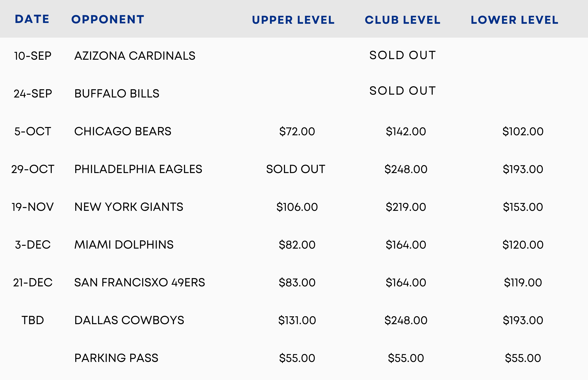Choose Chicago Bears upper level $72.00 price
This screenshot has height=380, width=588.
pyautogui.click(x=297, y=131)
